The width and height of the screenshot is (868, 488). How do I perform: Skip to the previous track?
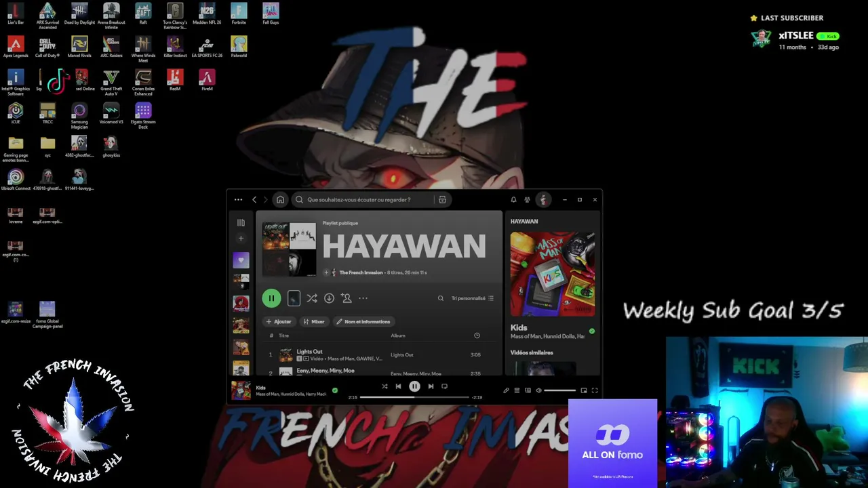click(398, 386)
